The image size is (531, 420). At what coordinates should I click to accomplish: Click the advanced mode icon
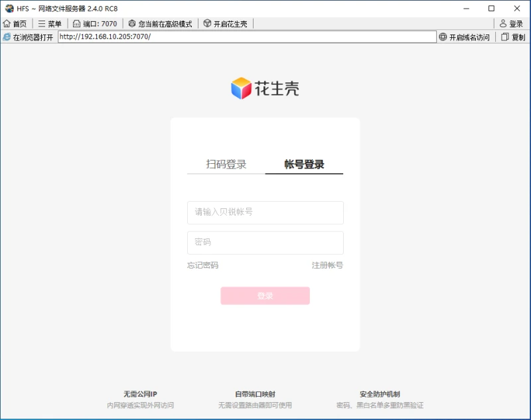click(132, 24)
